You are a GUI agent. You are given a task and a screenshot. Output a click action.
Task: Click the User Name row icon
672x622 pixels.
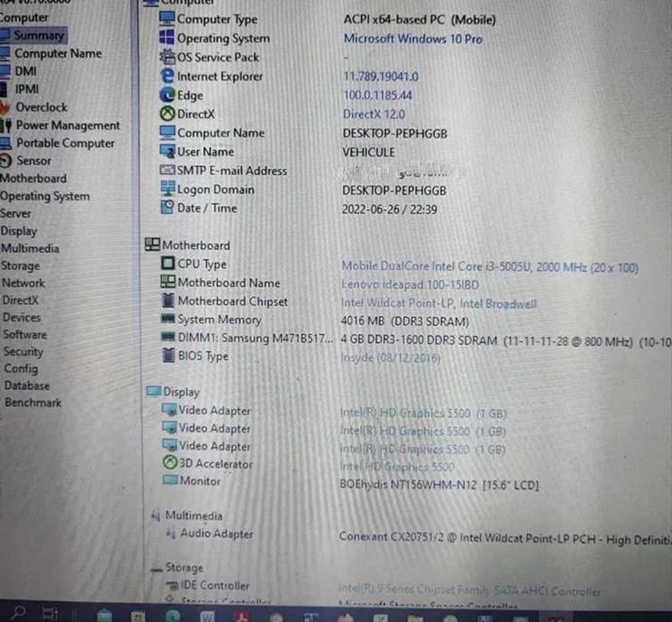coord(168,151)
